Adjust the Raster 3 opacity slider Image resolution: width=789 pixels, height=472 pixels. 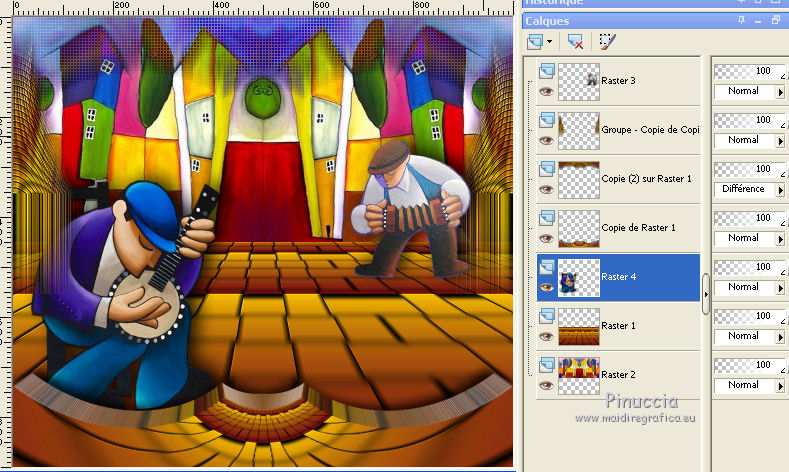pos(749,71)
